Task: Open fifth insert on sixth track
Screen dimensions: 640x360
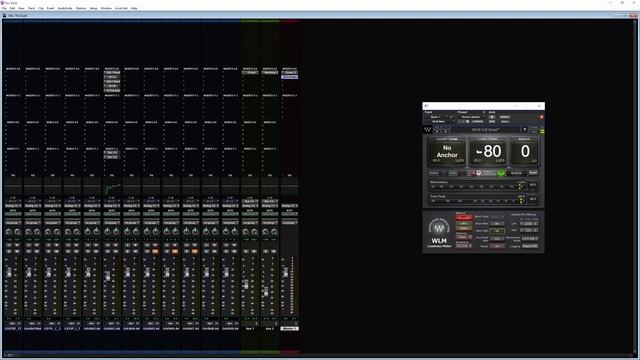Action: (x=112, y=90)
